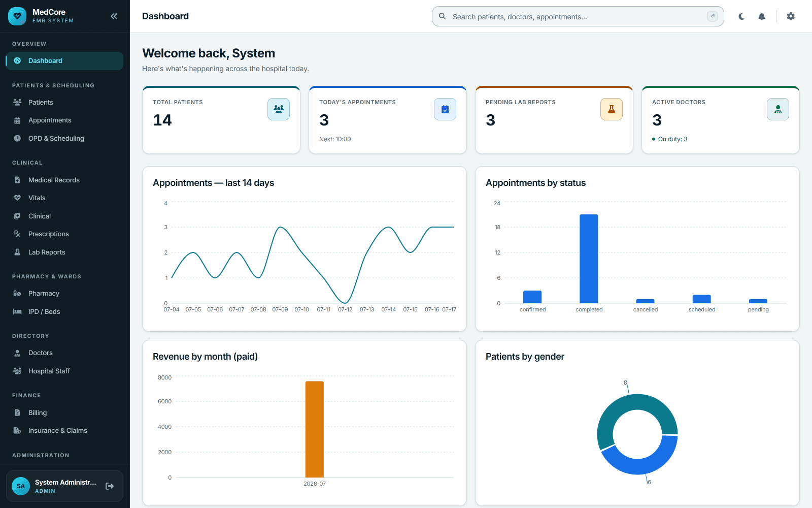
Task: Click the Total Patients value 14
Action: click(x=162, y=120)
